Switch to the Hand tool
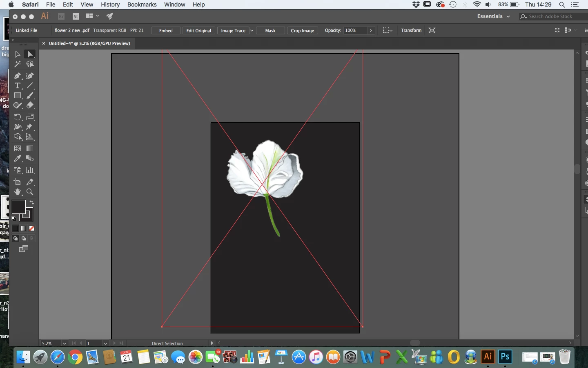The image size is (588, 368). [x=17, y=192]
